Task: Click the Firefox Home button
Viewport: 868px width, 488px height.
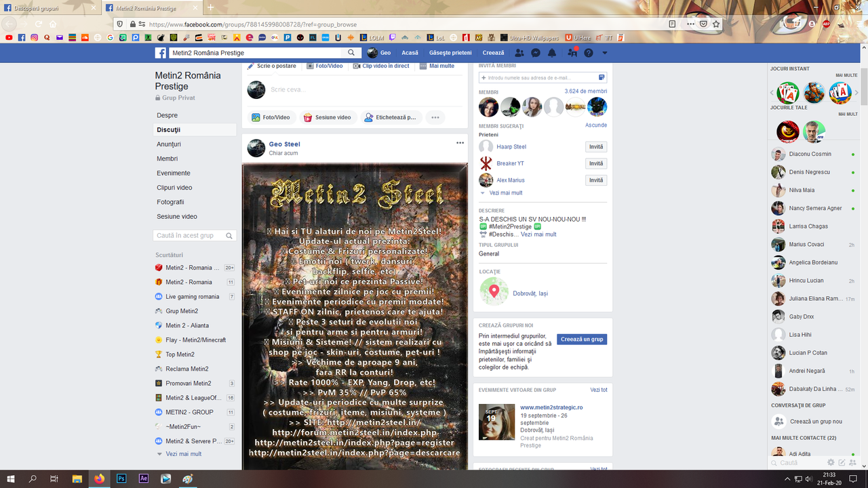Action: click(52, 24)
